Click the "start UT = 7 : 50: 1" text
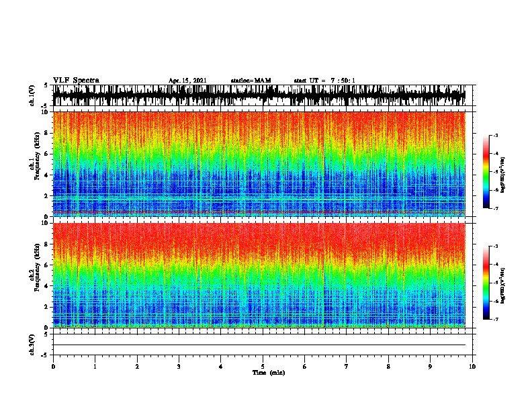The image size is (532, 411). [x=324, y=81]
